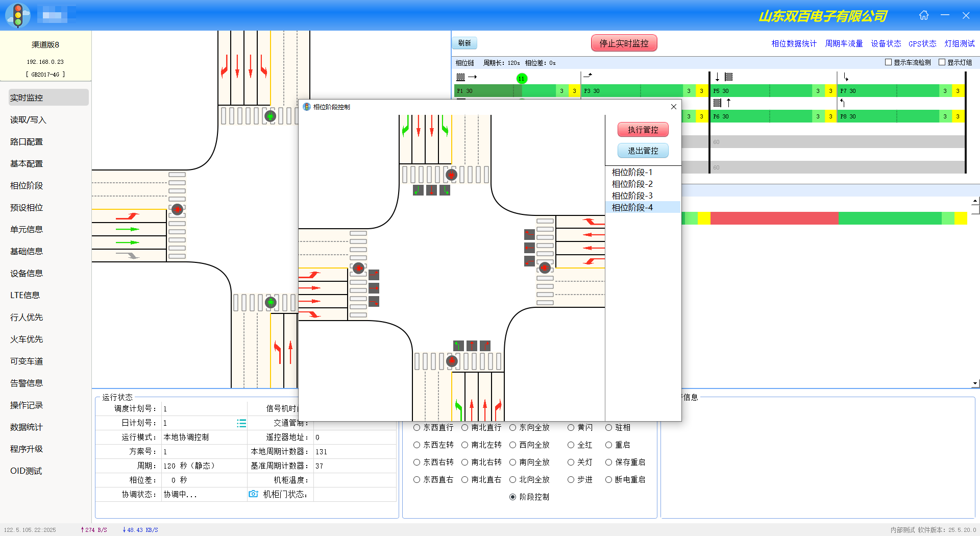Click the list icon beside 日计划号
The height and width of the screenshot is (536, 980).
point(241,423)
